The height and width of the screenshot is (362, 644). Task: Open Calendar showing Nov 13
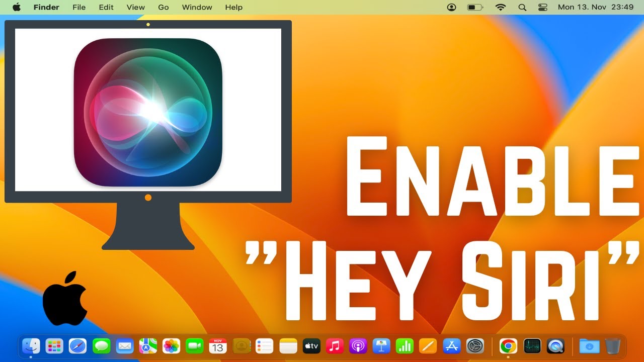tap(218, 346)
